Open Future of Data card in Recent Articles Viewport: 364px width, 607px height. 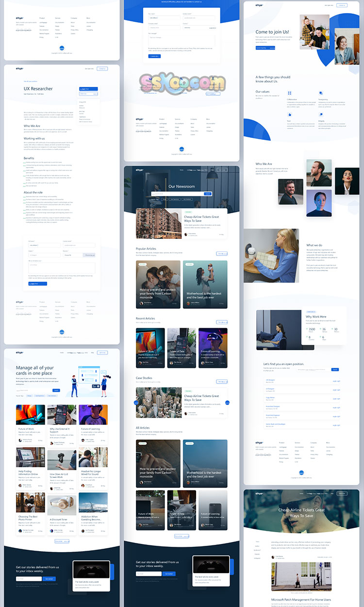[x=182, y=347]
